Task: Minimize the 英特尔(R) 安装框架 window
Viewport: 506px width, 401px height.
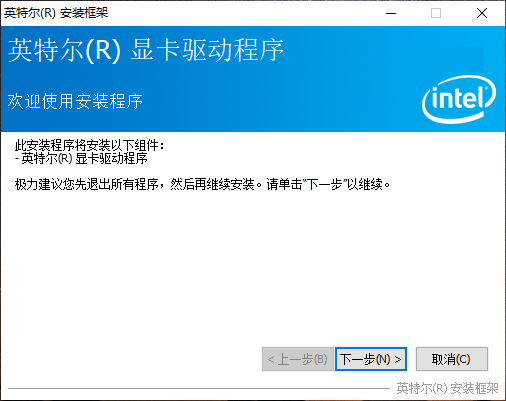Action: [x=391, y=13]
